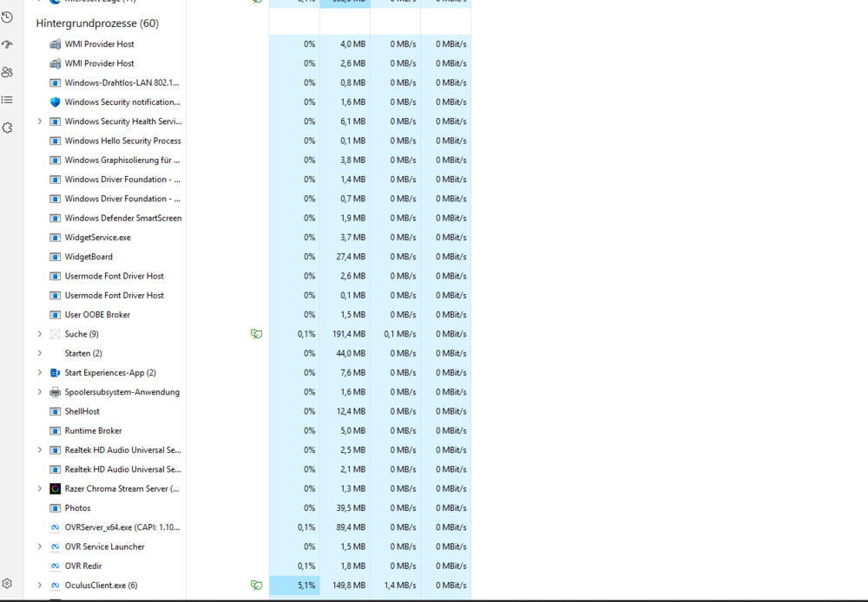Screen dimensions: 868x602
Task: Expand Razer Chroma Stream Server group
Action: [39, 488]
